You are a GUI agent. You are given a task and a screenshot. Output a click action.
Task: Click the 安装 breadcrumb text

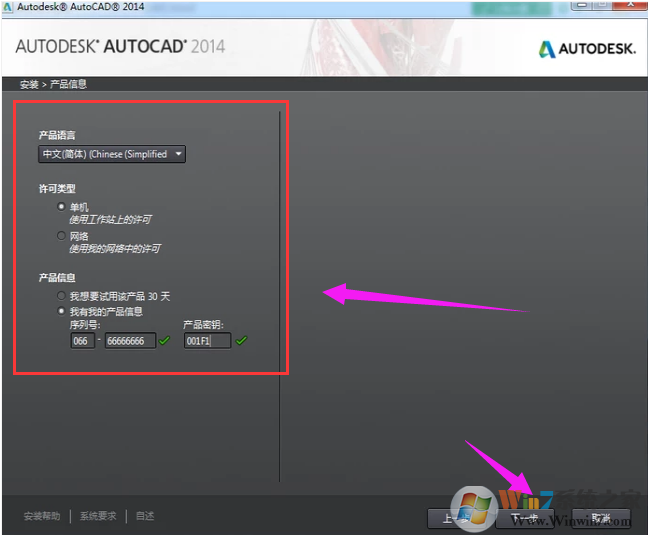(x=29, y=85)
